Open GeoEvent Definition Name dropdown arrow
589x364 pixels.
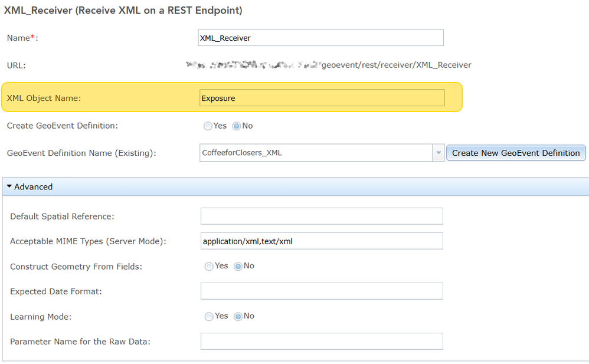439,153
